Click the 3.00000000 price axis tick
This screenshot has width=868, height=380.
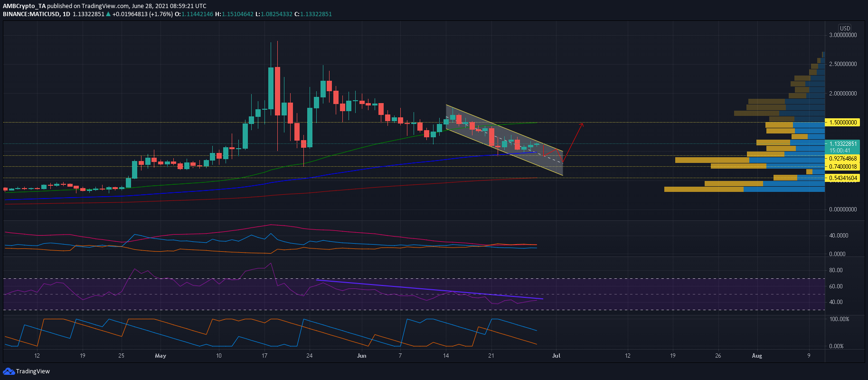tap(843, 35)
